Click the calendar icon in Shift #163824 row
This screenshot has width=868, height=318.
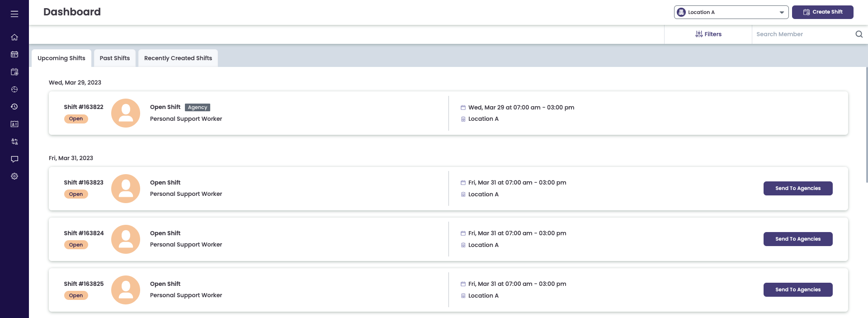463,233
